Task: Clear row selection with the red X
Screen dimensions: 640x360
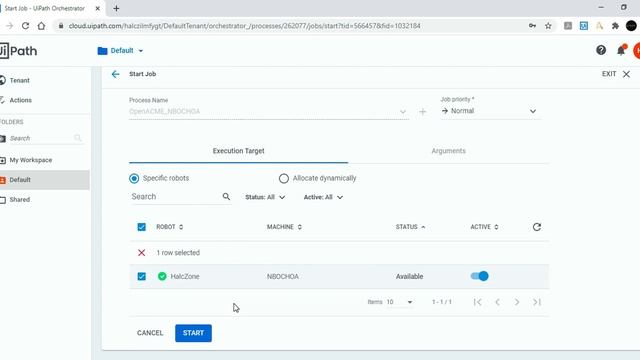Action: (x=142, y=253)
